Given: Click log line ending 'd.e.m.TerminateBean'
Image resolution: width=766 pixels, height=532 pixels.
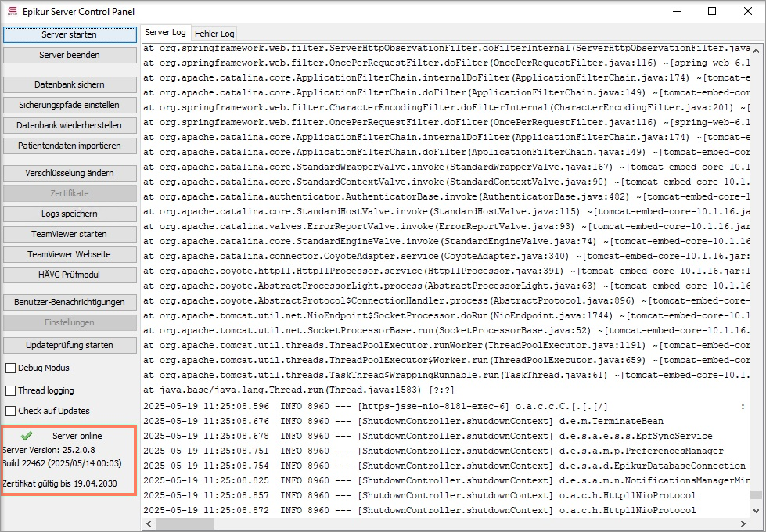Looking at the screenshot, I should pos(404,421).
